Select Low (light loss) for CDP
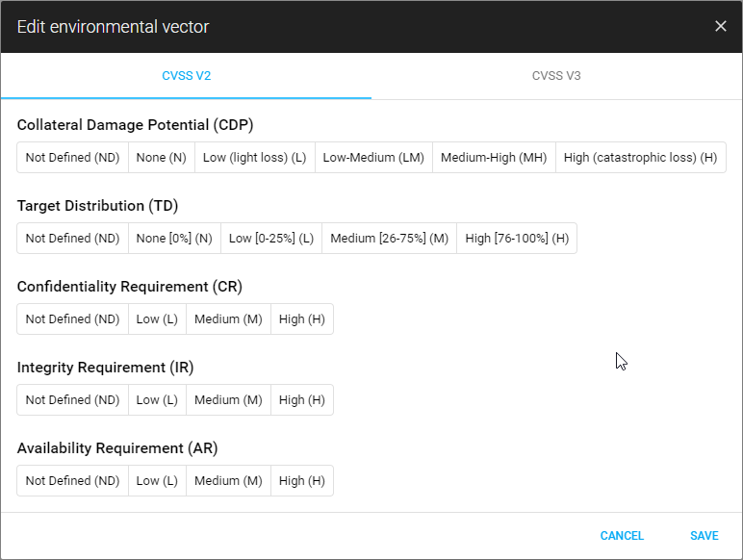Image resolution: width=743 pixels, height=560 pixels. click(x=254, y=158)
